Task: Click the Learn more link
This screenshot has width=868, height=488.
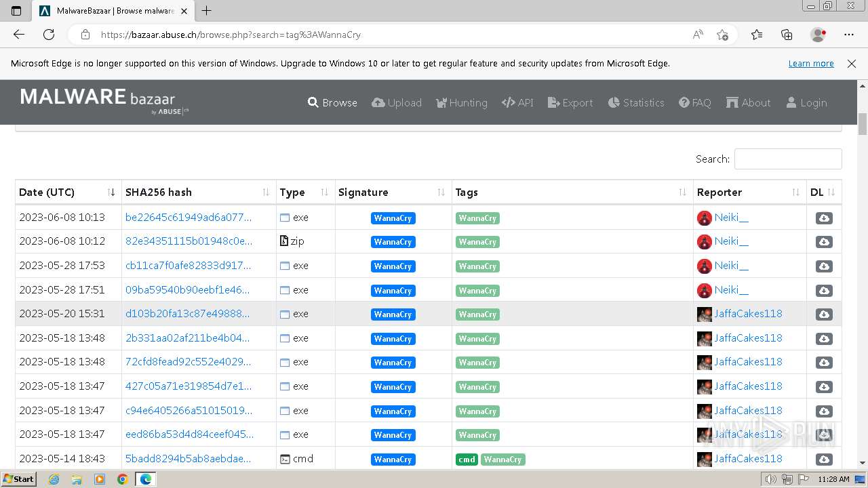Action: click(x=811, y=64)
